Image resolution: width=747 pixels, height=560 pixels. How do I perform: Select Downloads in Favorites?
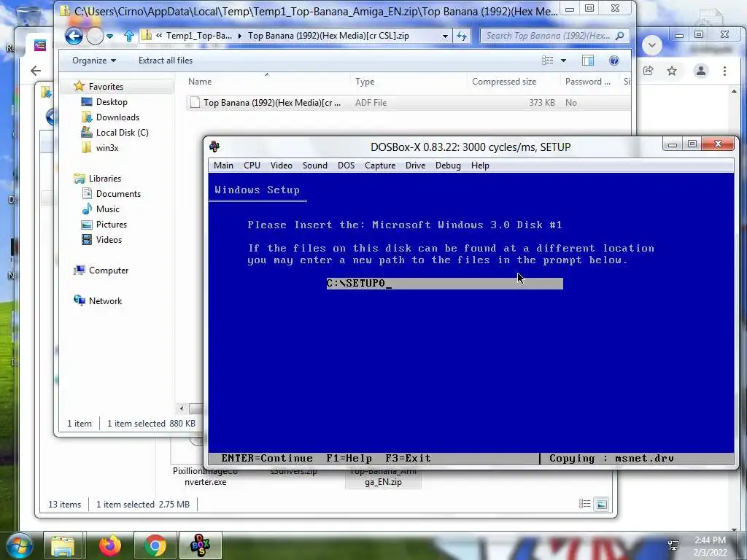(x=117, y=117)
